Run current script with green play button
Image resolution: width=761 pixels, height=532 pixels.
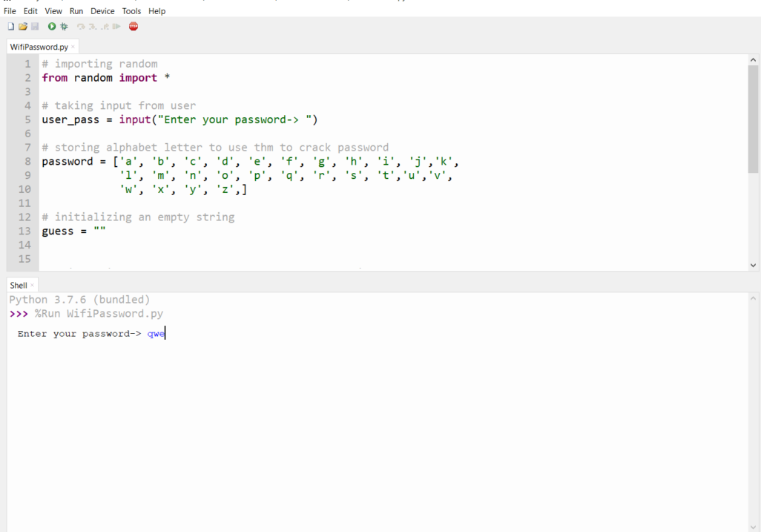point(52,27)
